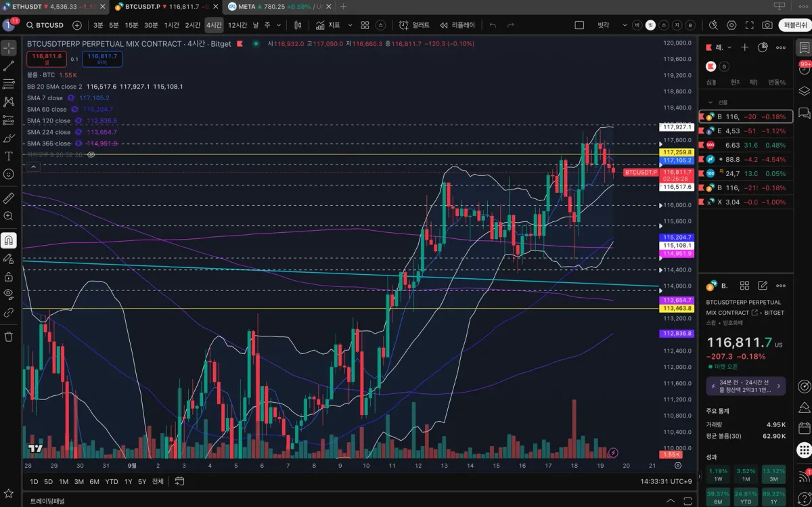Select the text annotation tool

pos(9,156)
